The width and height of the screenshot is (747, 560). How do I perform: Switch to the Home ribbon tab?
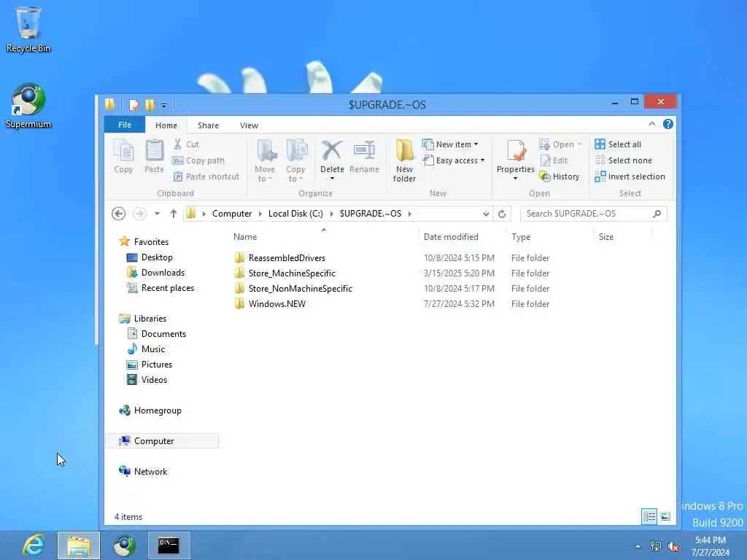166,125
